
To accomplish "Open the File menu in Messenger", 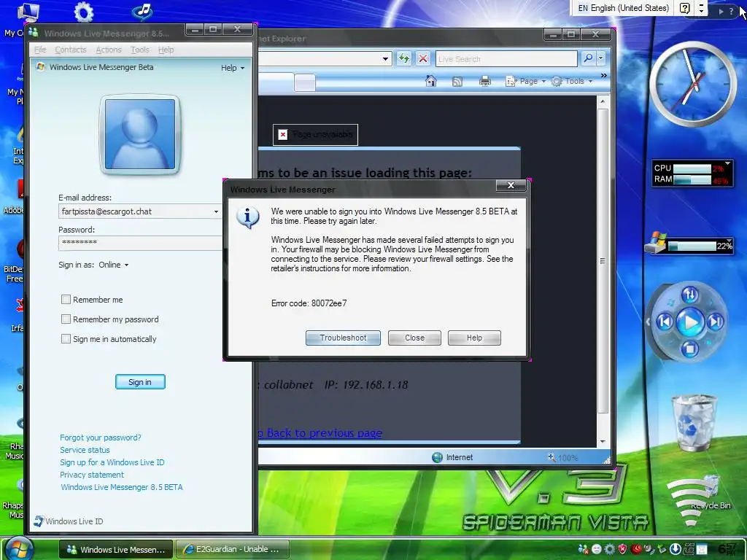I will pyautogui.click(x=41, y=50).
